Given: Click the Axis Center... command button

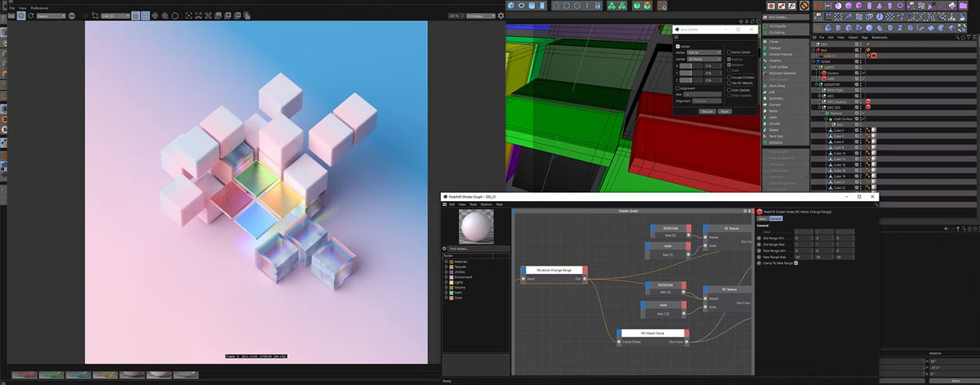Looking at the screenshot, I should tap(786, 16).
